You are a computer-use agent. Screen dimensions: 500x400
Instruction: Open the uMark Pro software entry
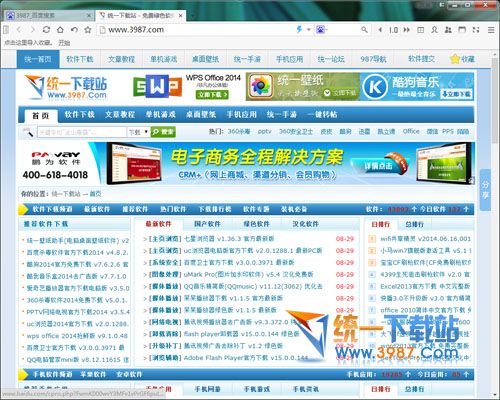point(249,274)
